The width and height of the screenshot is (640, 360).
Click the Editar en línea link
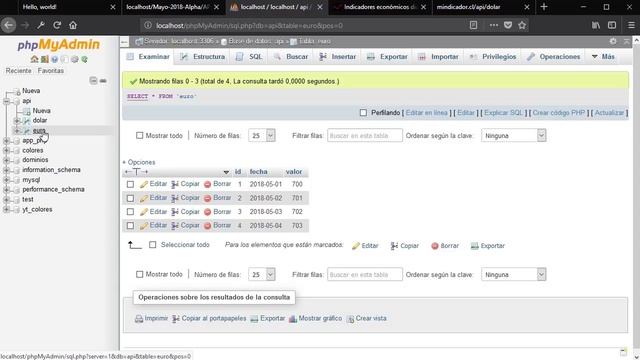click(427, 113)
